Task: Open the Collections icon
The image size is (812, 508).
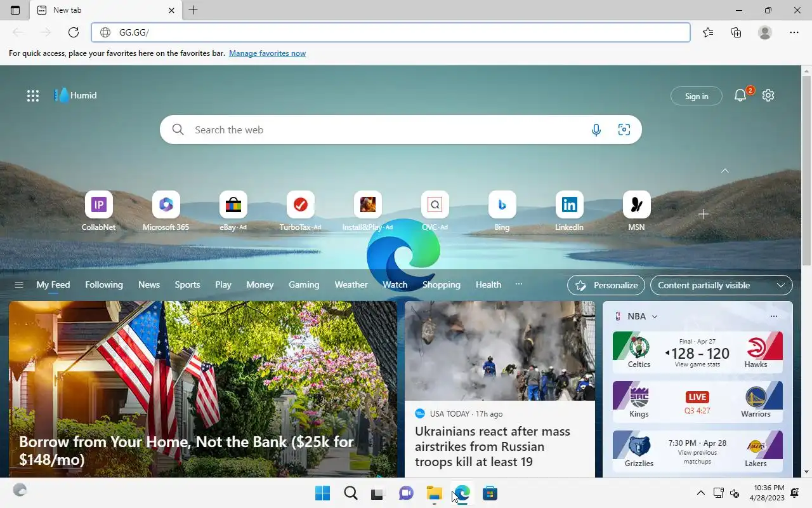Action: coord(736,32)
